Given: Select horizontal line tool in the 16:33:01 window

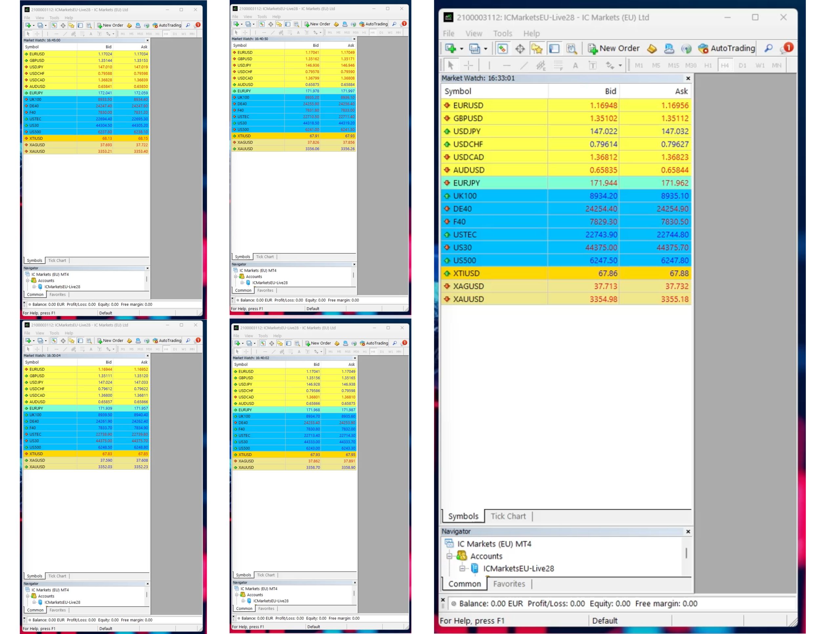Looking at the screenshot, I should point(507,65).
